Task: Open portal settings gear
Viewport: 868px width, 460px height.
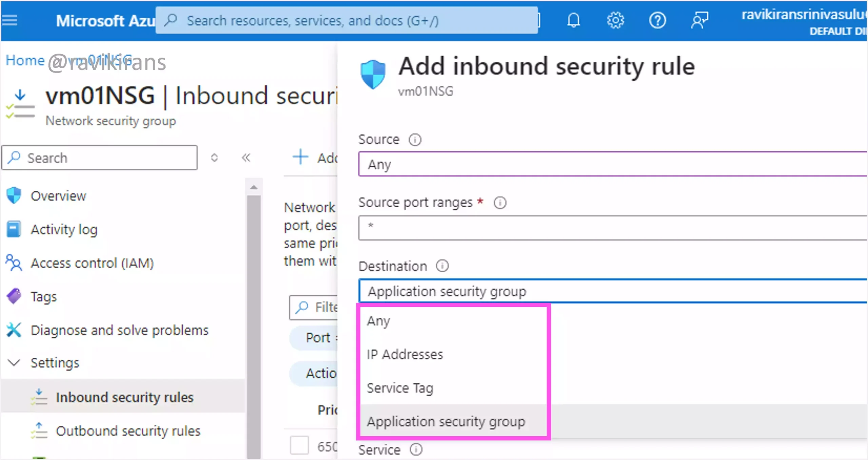Action: pyautogui.click(x=615, y=20)
